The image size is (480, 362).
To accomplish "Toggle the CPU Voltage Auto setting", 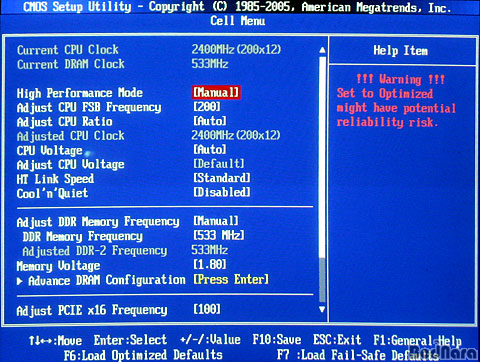I will point(210,149).
